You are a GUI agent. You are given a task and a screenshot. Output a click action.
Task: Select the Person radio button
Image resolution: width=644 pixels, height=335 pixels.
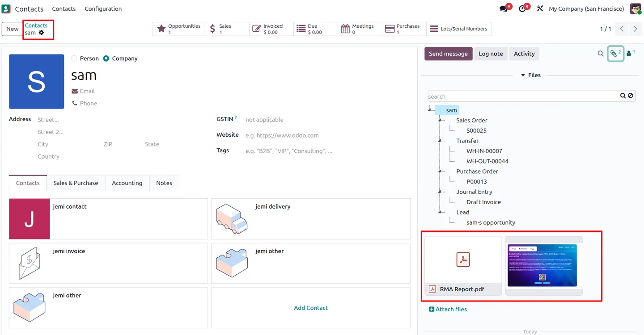coord(74,59)
